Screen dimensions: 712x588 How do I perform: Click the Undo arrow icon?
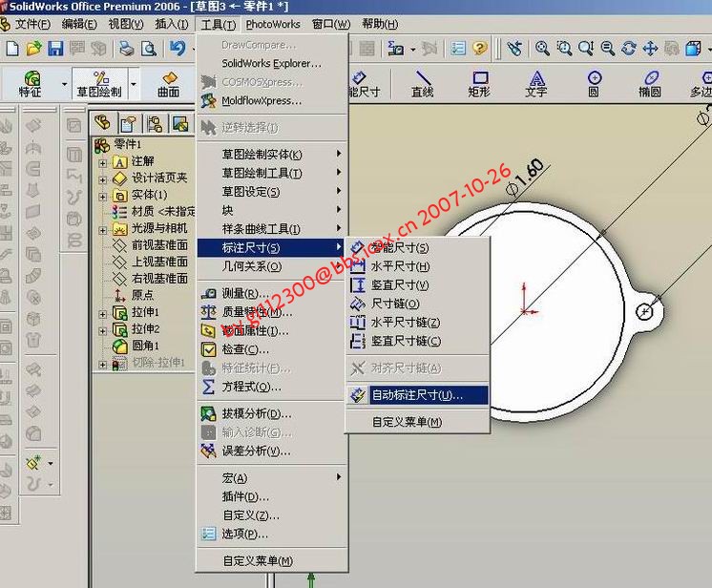tap(178, 48)
